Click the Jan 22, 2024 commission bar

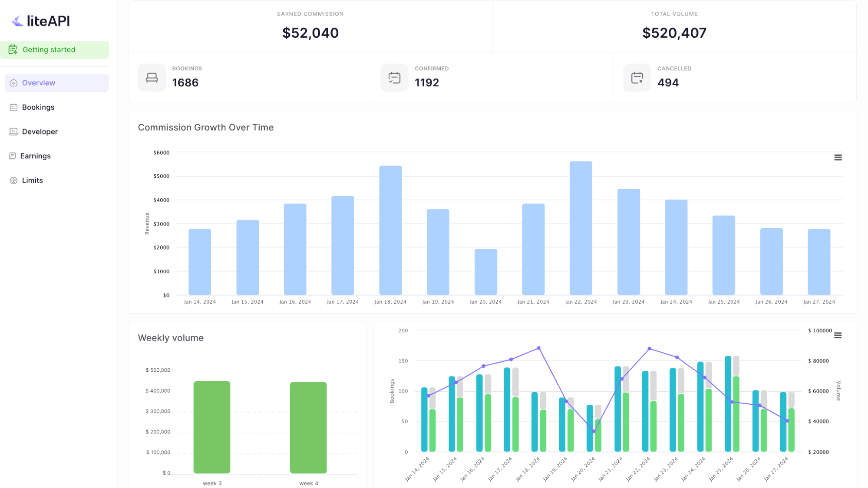(581, 228)
